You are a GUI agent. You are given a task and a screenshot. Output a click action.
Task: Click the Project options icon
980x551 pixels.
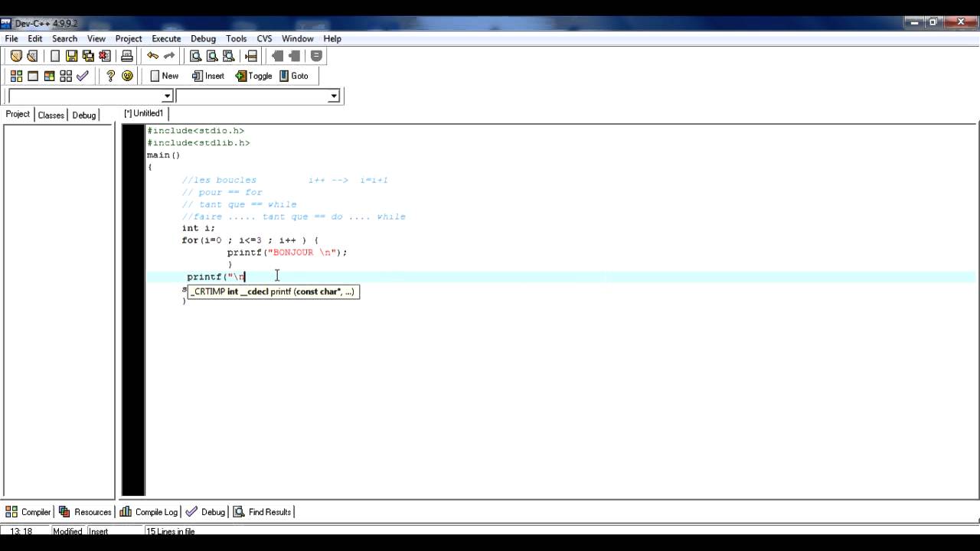316,56
